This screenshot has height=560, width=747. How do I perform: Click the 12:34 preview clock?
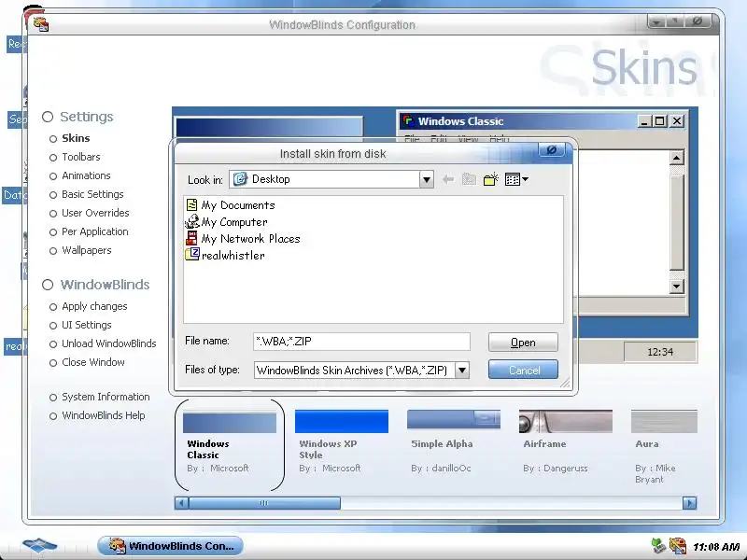click(x=660, y=352)
